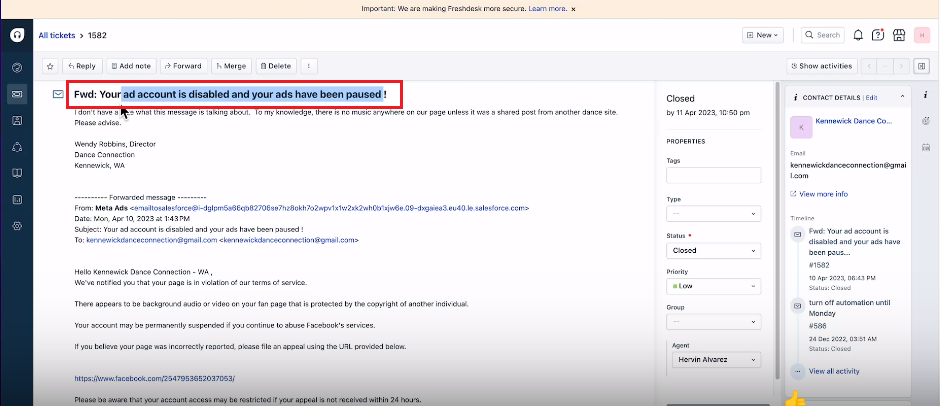Click ticket number #1582 in timeline
Screen dimensions: 940x406
point(820,265)
